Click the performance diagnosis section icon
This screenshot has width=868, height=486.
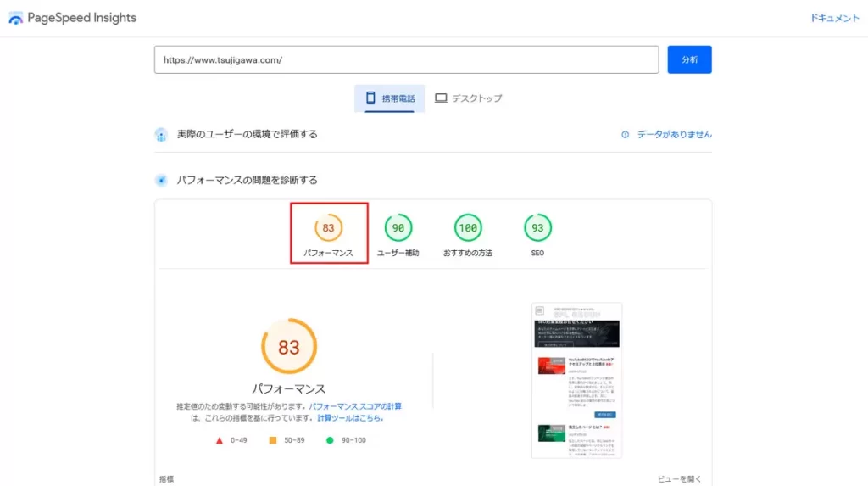[x=161, y=180]
